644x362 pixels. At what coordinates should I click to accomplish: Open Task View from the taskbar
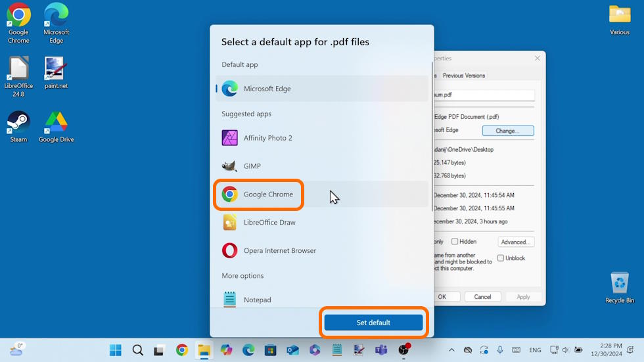point(159,350)
